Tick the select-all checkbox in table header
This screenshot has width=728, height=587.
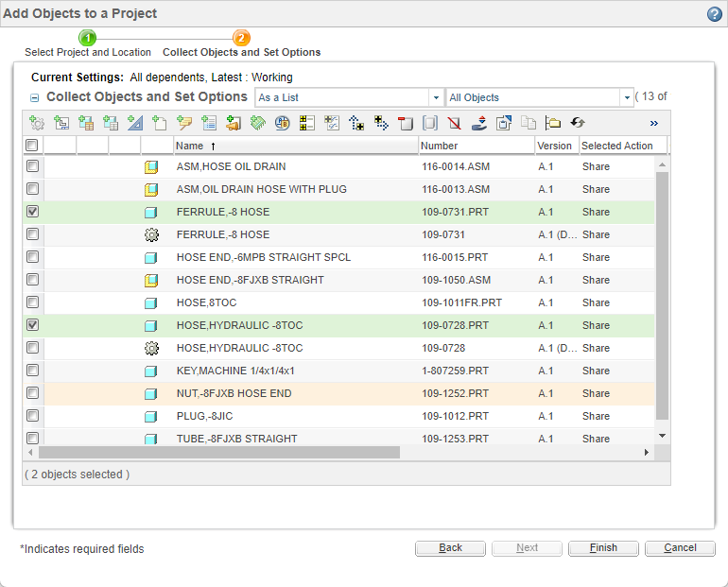pyautogui.click(x=31, y=146)
